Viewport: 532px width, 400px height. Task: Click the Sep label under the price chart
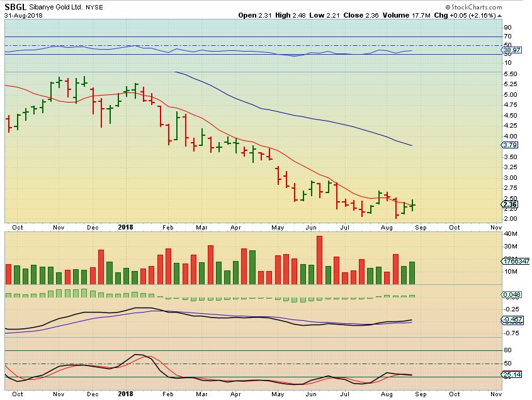421,227
